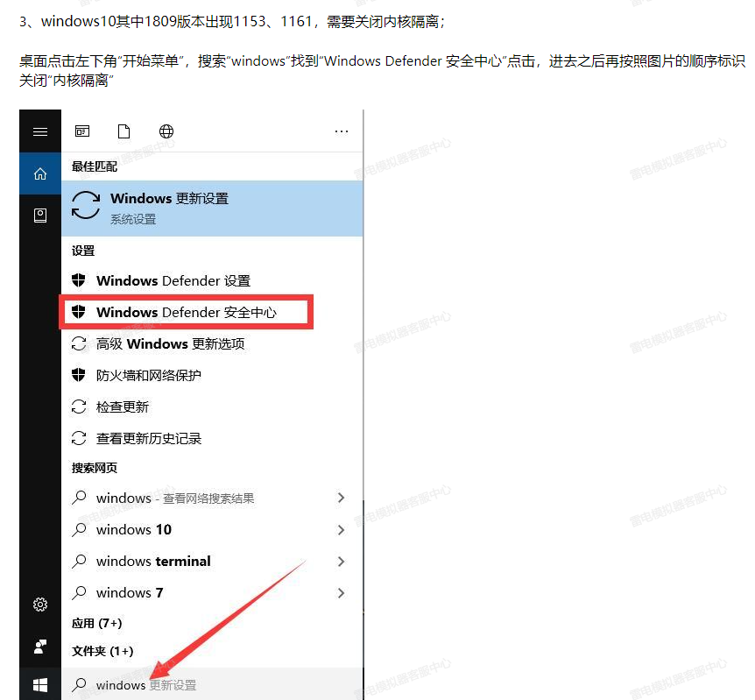Open 防火墙和网络保护 result
The width and height of the screenshot is (755, 700).
click(212, 375)
